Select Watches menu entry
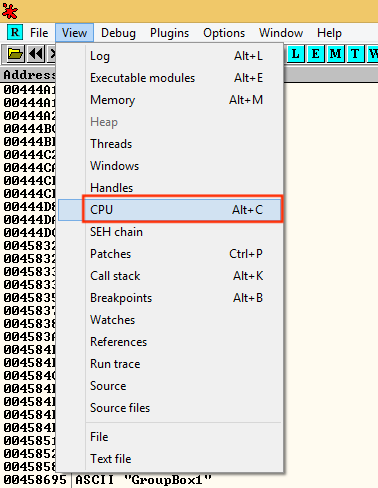This screenshot has height=488, width=378. pyautogui.click(x=170, y=320)
